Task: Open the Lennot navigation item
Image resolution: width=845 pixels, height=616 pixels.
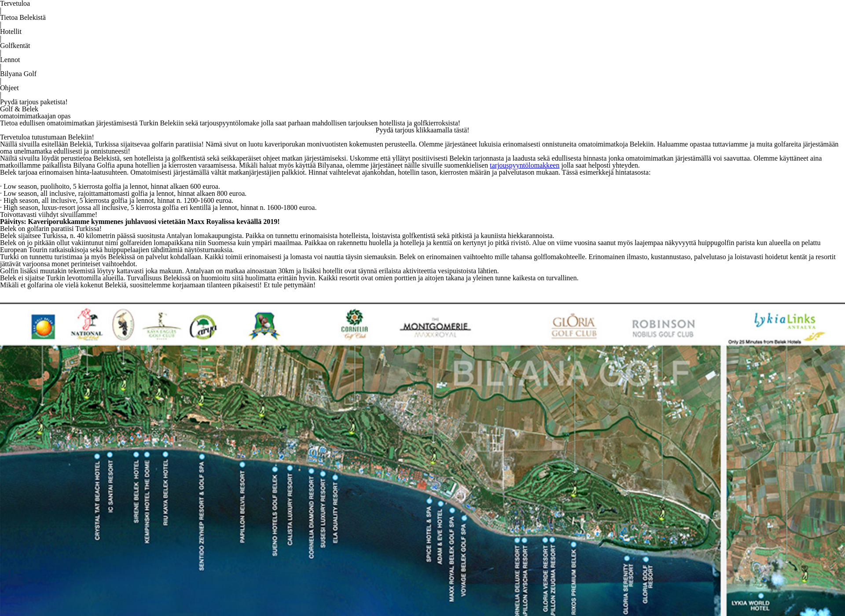Action: click(x=10, y=60)
